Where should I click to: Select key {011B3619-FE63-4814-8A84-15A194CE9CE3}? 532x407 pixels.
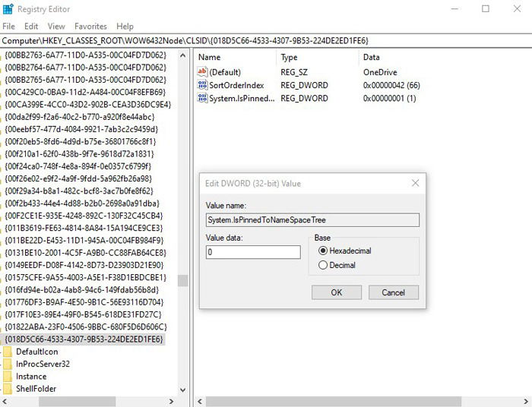click(x=84, y=228)
